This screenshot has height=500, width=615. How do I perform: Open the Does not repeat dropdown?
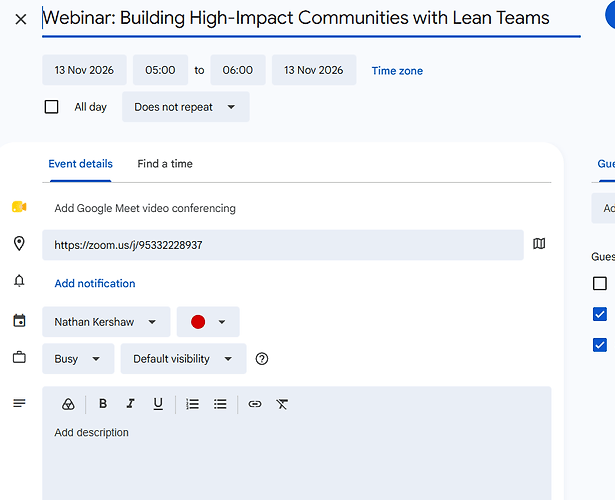tap(186, 107)
